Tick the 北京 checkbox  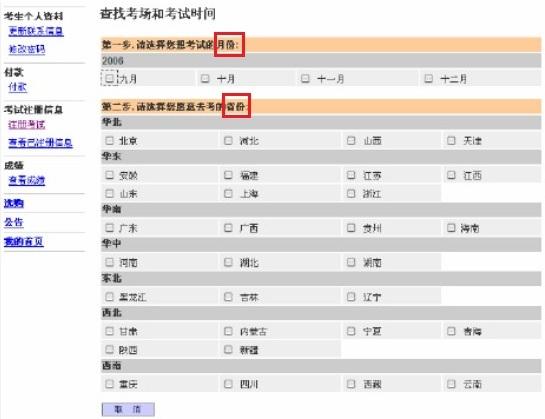point(109,140)
